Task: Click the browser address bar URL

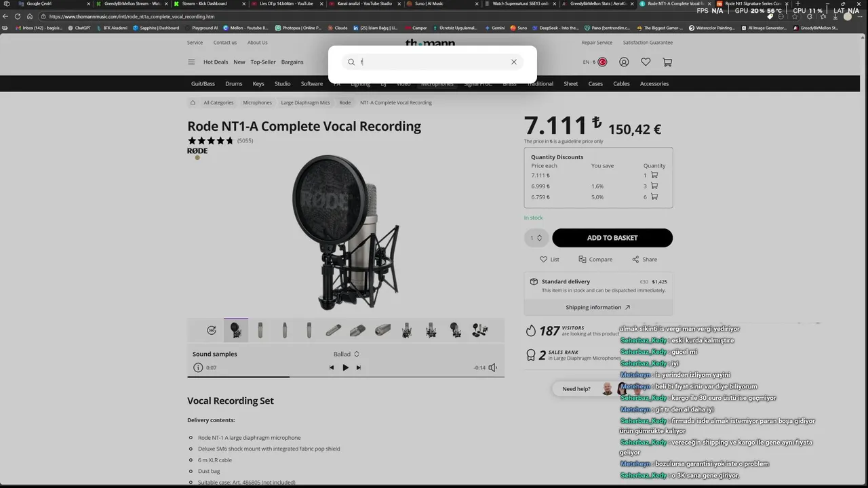Action: [x=132, y=16]
